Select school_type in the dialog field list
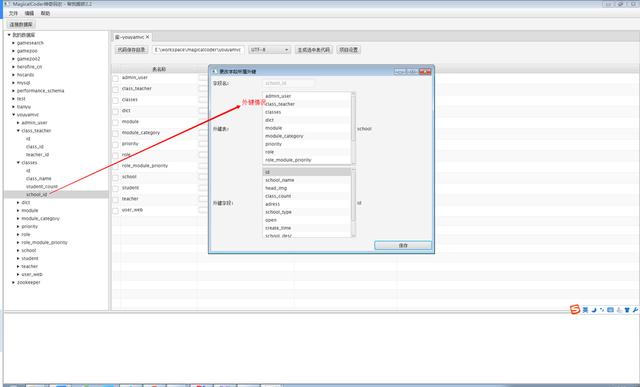The width and height of the screenshot is (640, 387). pyautogui.click(x=307, y=212)
